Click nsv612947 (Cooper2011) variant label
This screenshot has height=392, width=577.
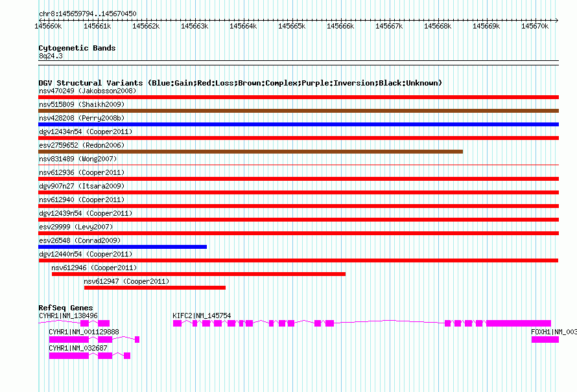click(x=126, y=281)
